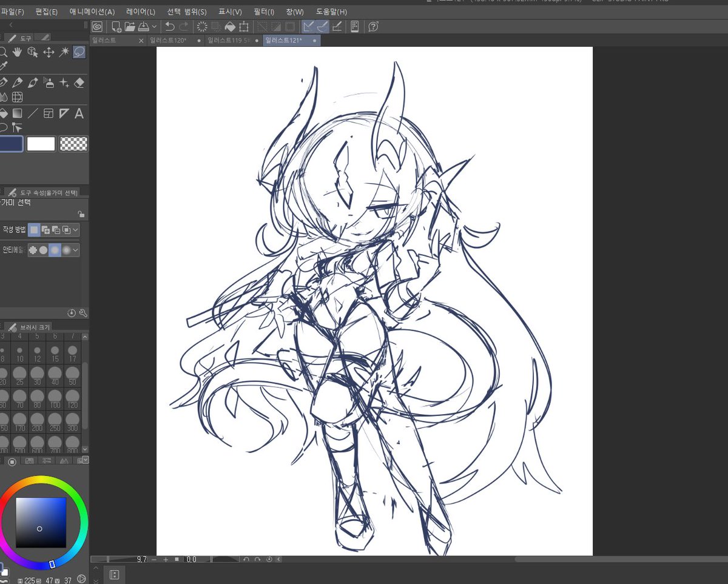Expand the 작성 방법 dropdown arrow

pyautogui.click(x=76, y=230)
